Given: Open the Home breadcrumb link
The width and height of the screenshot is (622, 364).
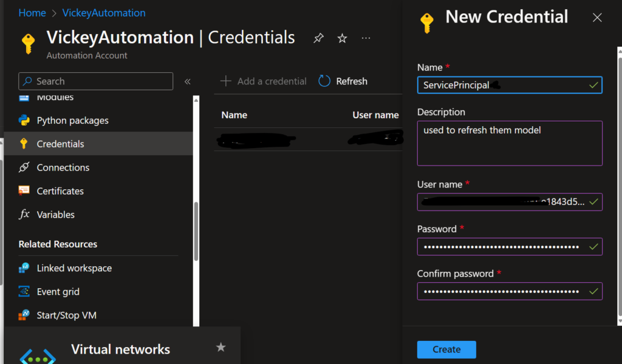Looking at the screenshot, I should 32,13.
